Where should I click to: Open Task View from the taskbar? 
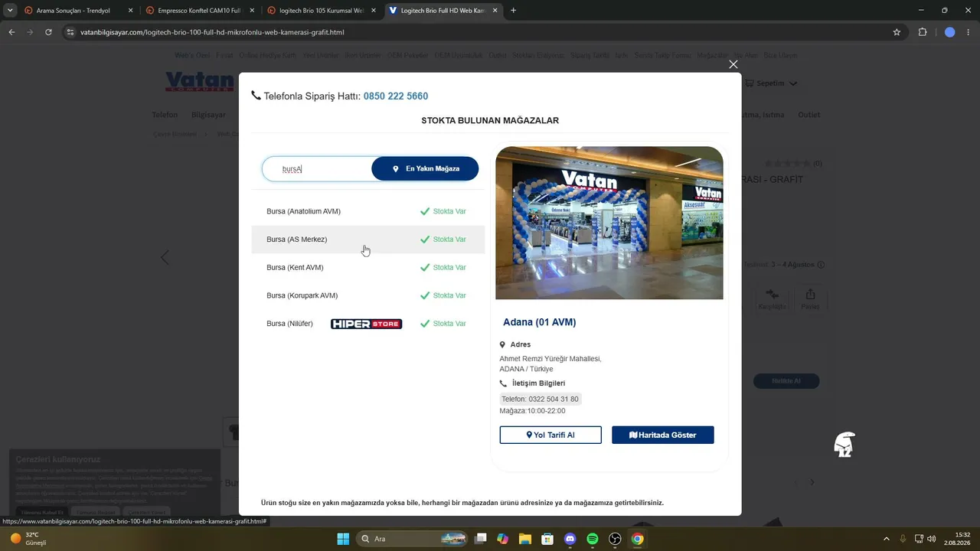tap(480, 539)
